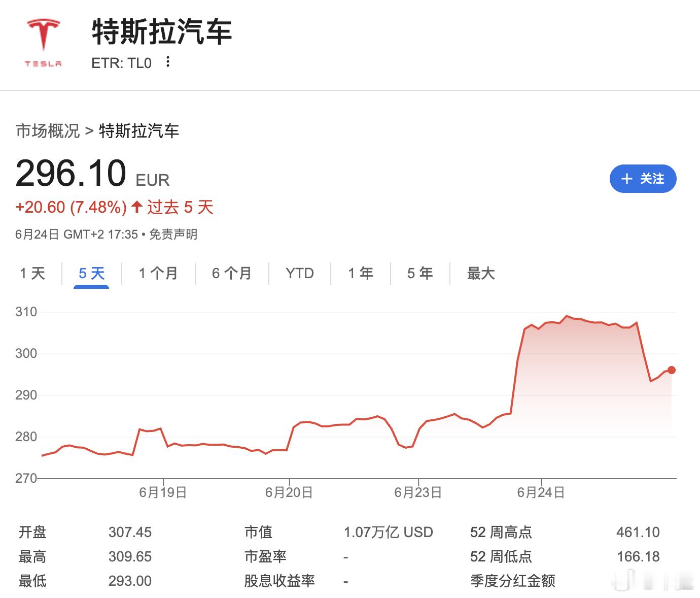
Task: Click the 270 y-axis label
Action: tap(26, 478)
